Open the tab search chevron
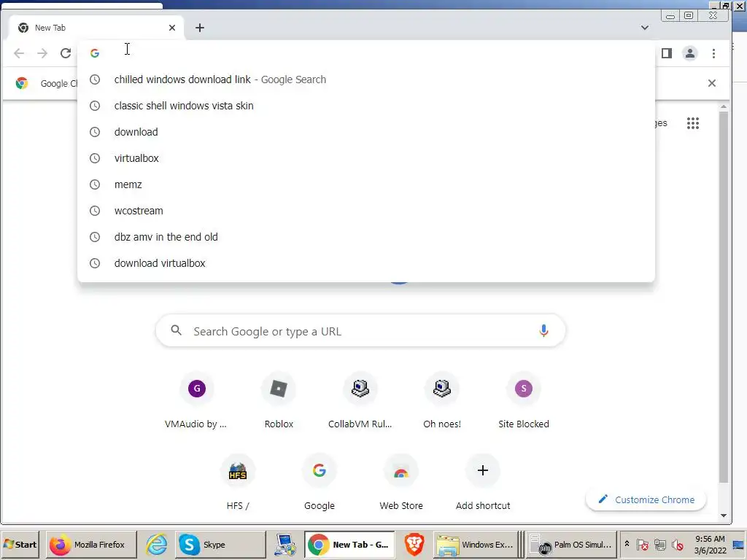The height and width of the screenshot is (560, 747). 645,28
